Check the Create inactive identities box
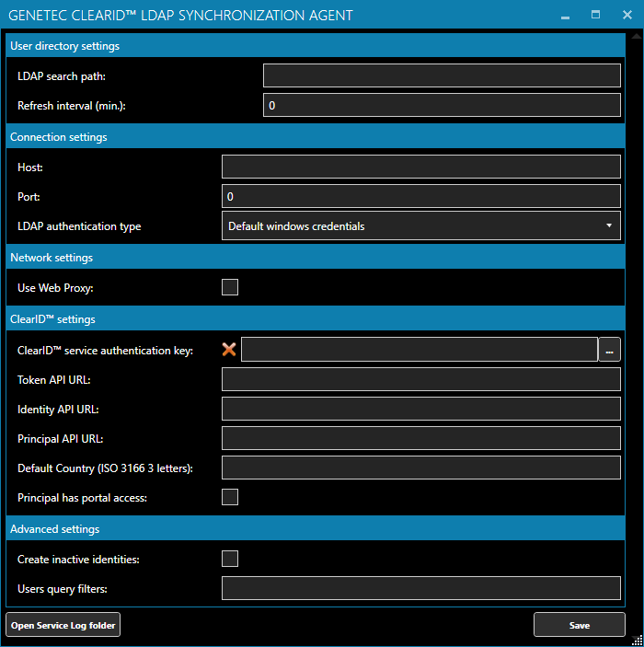 (x=230, y=559)
